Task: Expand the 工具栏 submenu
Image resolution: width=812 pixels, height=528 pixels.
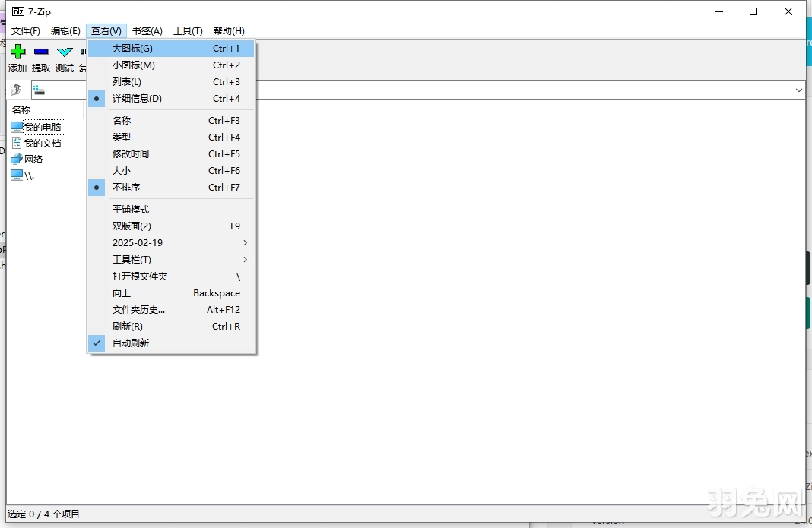Action: [133, 259]
